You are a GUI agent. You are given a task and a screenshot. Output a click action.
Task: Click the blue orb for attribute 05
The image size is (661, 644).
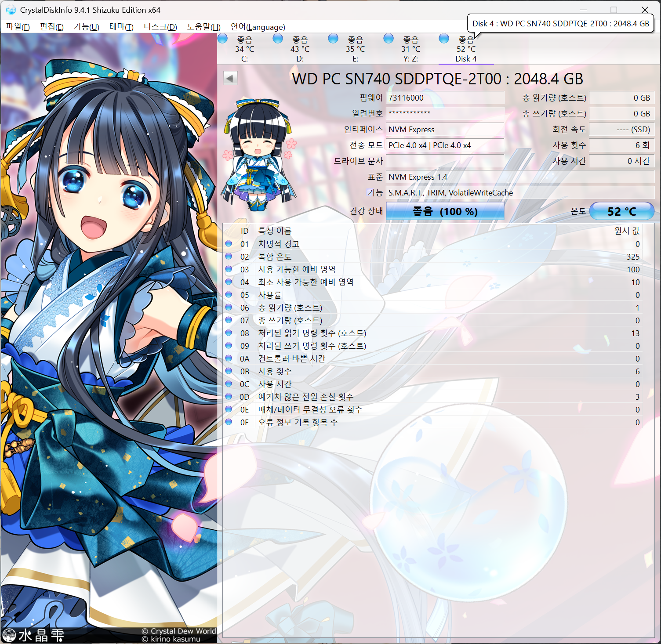tap(229, 294)
